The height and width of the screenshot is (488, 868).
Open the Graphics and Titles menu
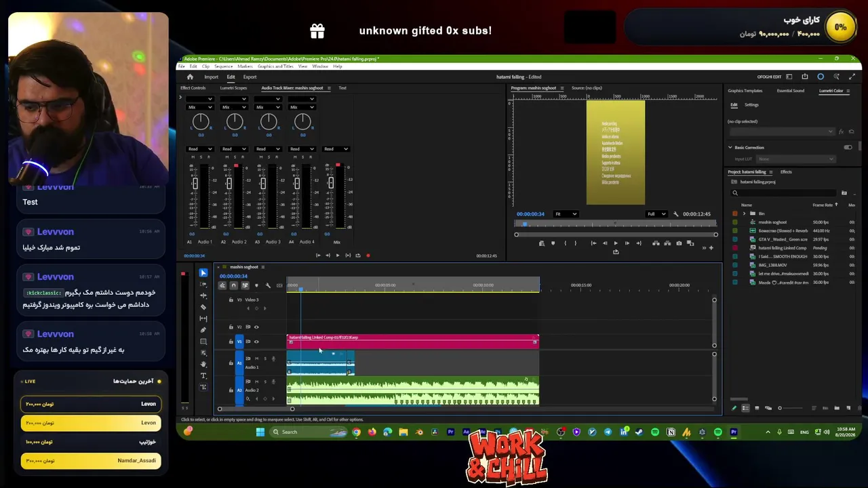(275, 66)
